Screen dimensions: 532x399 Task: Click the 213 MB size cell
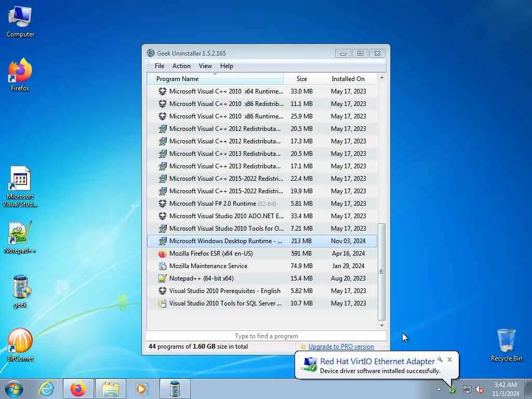301,241
